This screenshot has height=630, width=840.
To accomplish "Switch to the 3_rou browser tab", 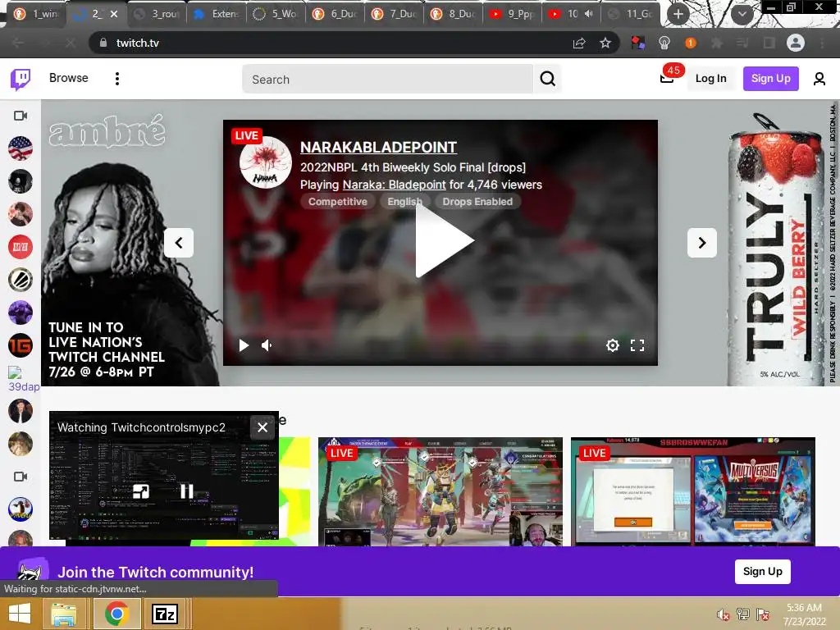I will pos(157,14).
